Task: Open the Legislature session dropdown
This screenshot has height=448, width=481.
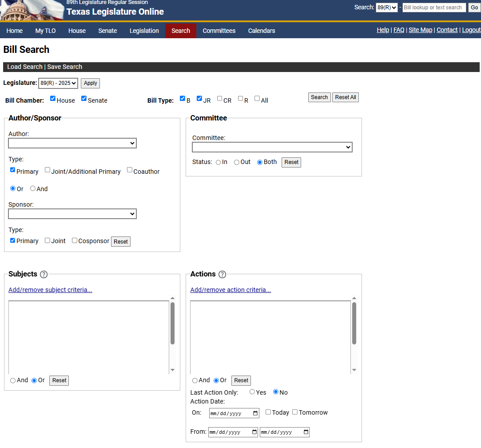Action: (58, 83)
